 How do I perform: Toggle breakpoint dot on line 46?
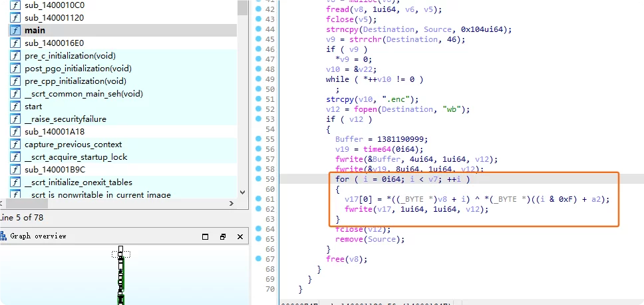coord(258,49)
